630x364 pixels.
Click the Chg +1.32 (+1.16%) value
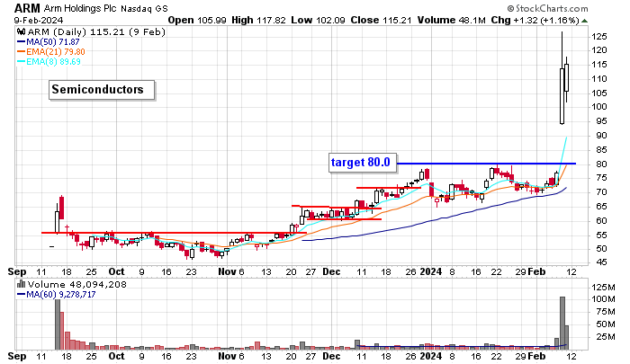(535, 20)
